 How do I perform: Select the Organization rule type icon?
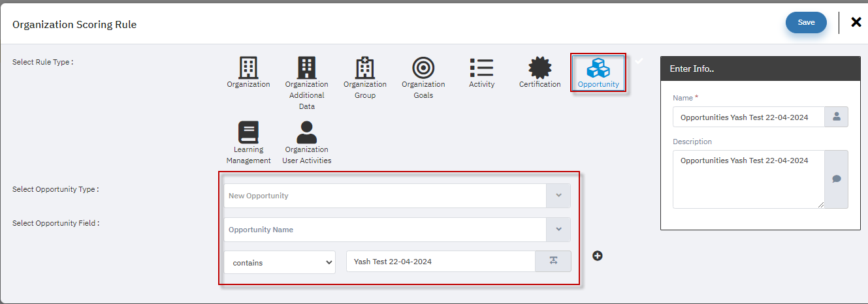click(x=248, y=67)
